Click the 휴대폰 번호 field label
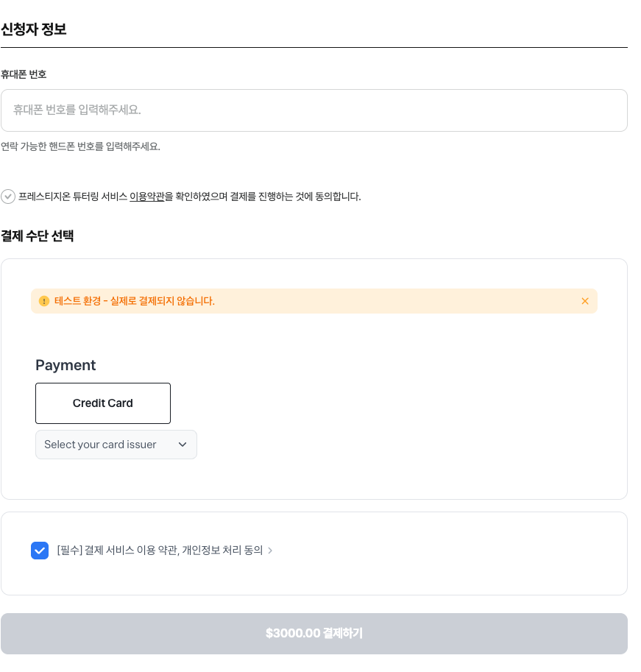This screenshot has width=641, height=672. tap(24, 74)
